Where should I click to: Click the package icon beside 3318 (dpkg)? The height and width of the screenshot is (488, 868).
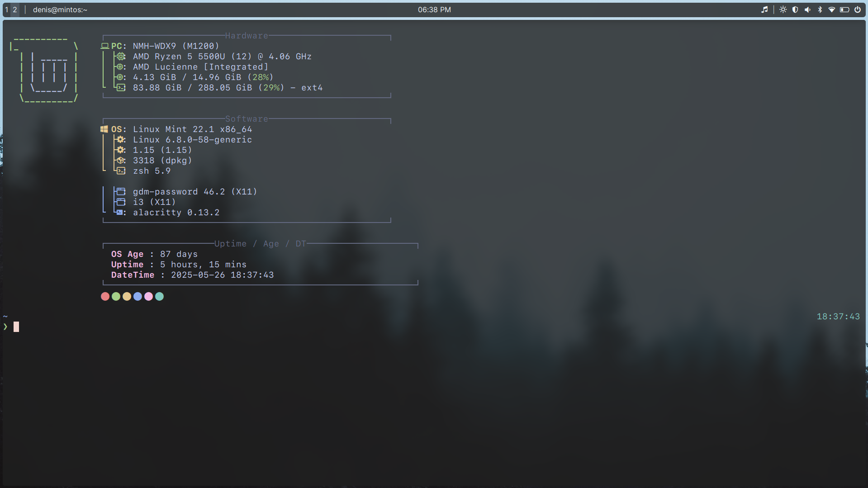pos(121,161)
